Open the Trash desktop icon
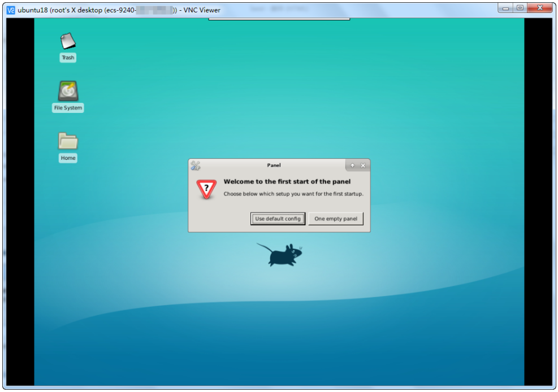Viewport: 558px width, 392px height. pyautogui.click(x=68, y=41)
